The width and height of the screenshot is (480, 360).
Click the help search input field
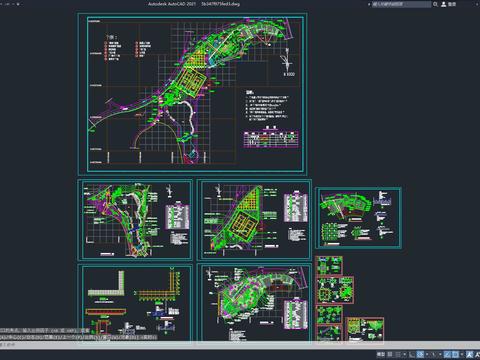coord(402,4)
